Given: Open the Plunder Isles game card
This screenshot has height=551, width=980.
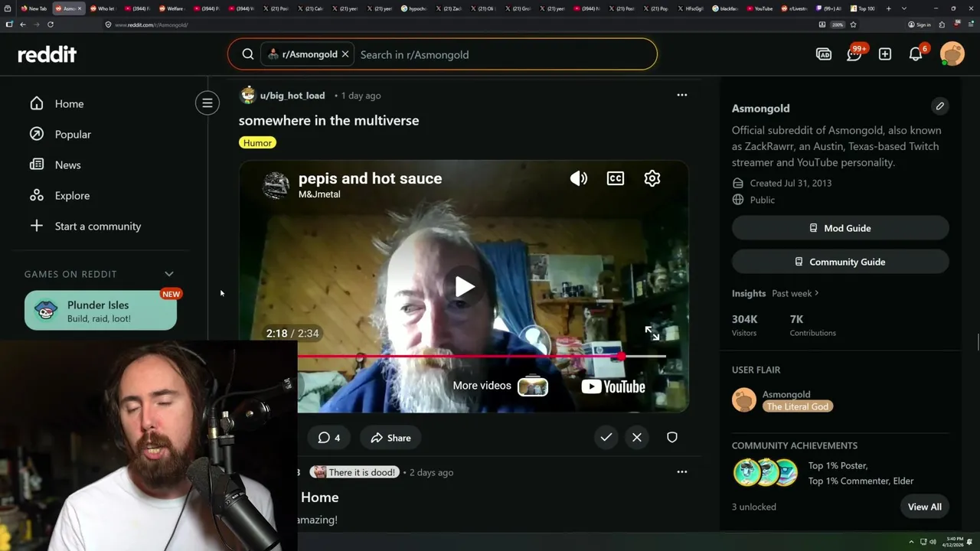Looking at the screenshot, I should pyautogui.click(x=100, y=311).
